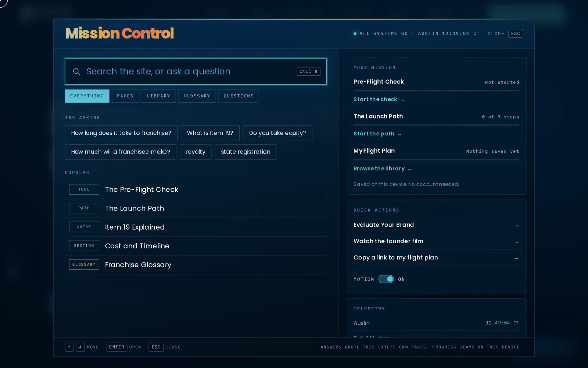Image resolution: width=588 pixels, height=368 pixels.
Task: Click the GUIDE tag on Item 19 Explained
Action: point(84,227)
